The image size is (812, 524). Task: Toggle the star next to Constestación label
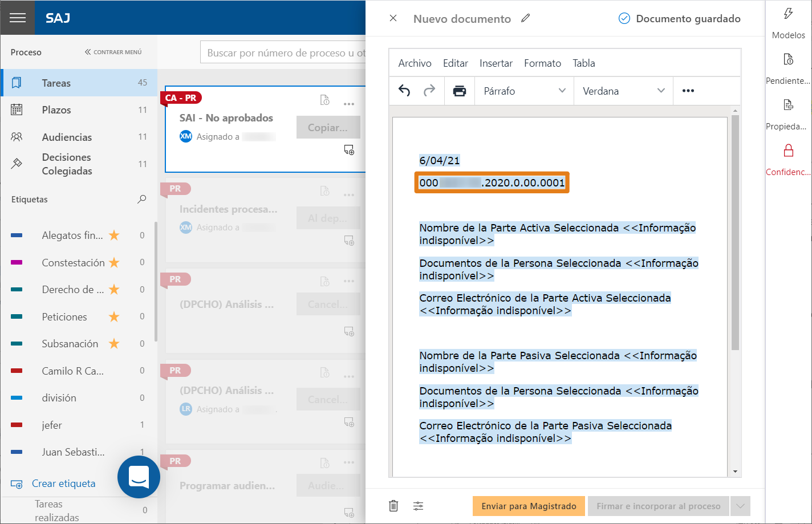tap(114, 262)
